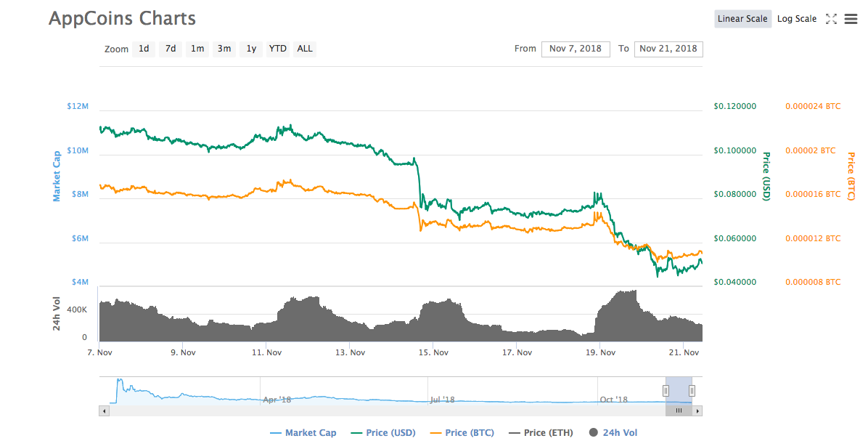Toggle Price (USD) series in legend
Image resolution: width=868 pixels, height=441 pixels.
click(383, 433)
